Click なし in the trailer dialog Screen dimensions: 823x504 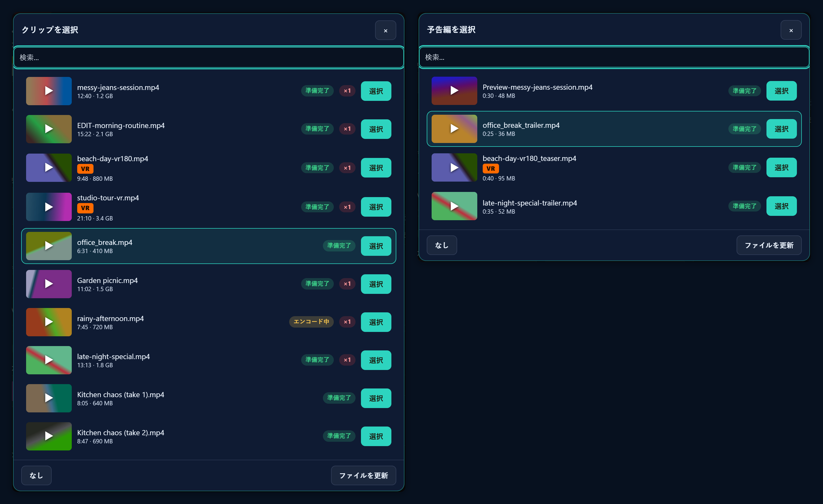(442, 245)
